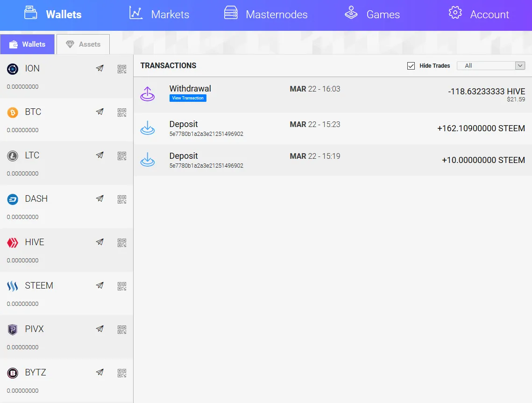The width and height of the screenshot is (532, 403).
Task: Open the Account settings section
Action: [479, 14]
